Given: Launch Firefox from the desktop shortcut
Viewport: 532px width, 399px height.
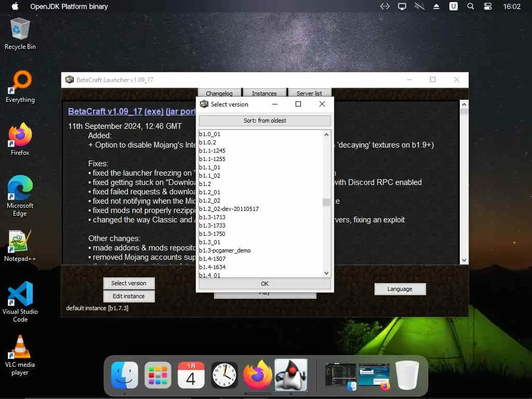Looking at the screenshot, I should [20, 139].
